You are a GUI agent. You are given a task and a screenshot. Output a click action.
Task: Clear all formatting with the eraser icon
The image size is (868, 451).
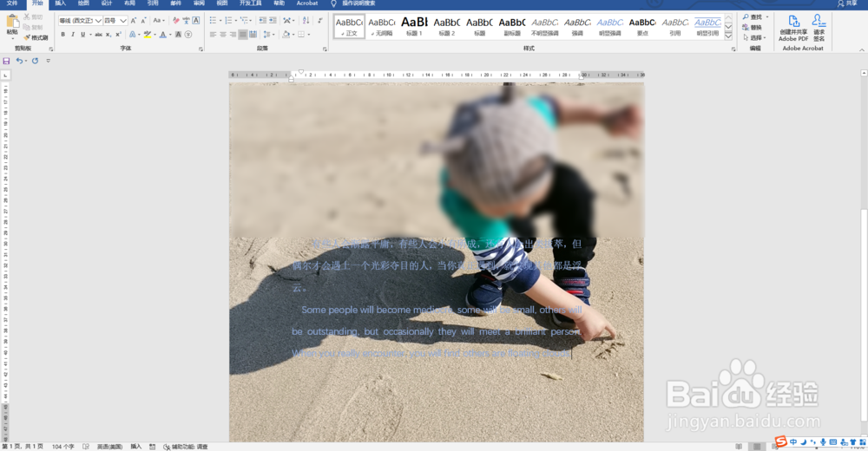tap(176, 21)
